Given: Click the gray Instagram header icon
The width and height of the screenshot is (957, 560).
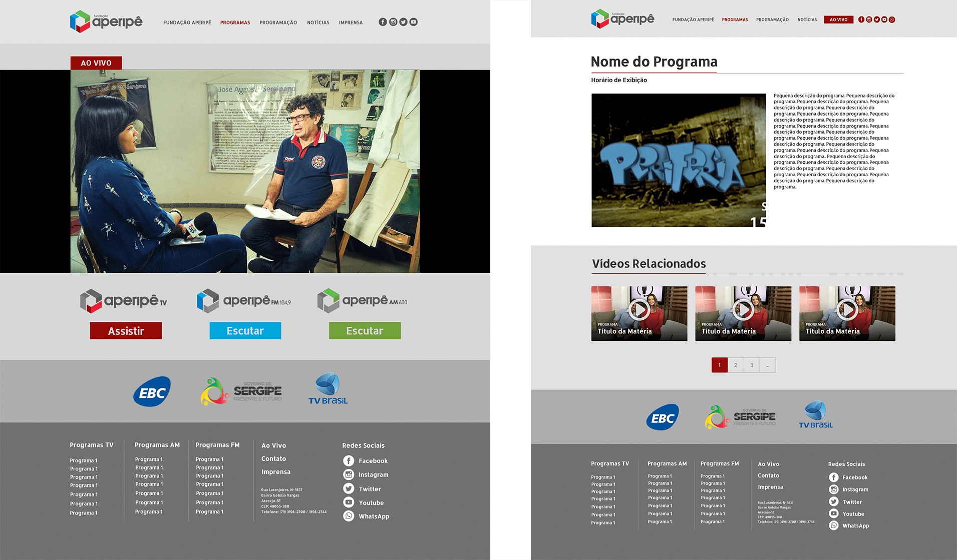Looking at the screenshot, I should 393,22.
